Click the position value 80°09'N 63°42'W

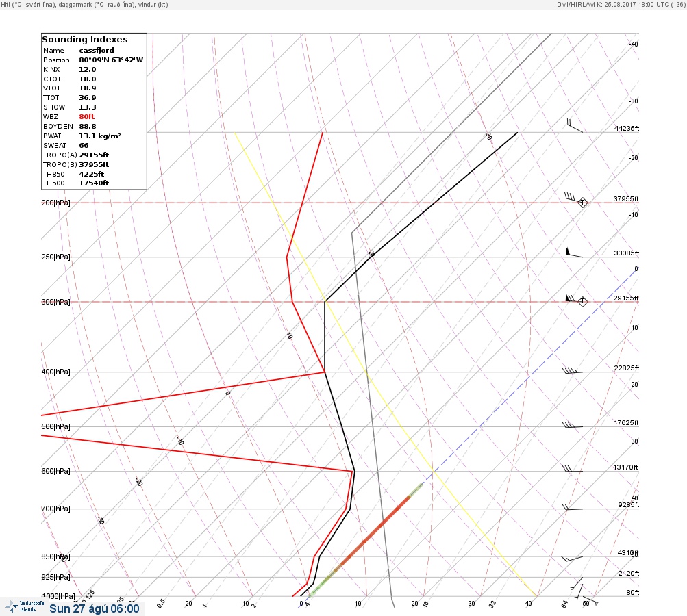(x=111, y=60)
